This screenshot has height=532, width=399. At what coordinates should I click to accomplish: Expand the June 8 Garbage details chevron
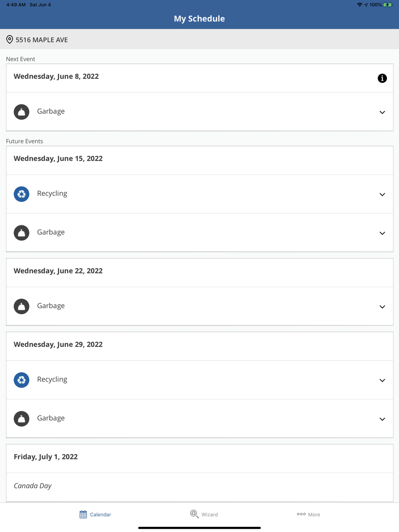[382, 112]
